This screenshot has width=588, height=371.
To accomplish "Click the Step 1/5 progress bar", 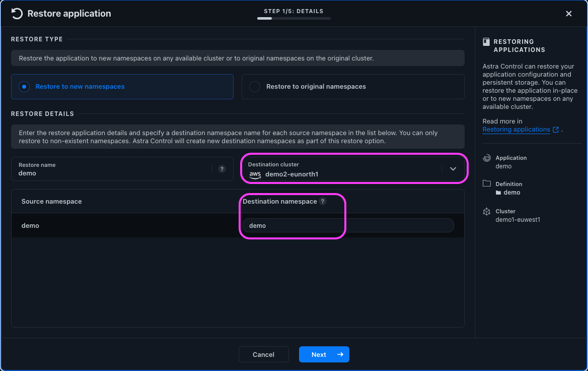I will (293, 18).
